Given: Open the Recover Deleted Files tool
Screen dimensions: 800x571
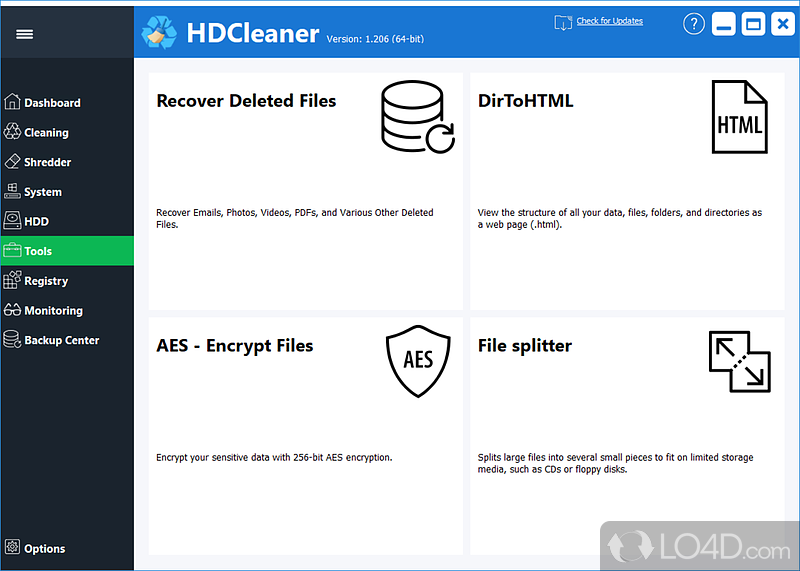Looking at the screenshot, I should click(306, 191).
